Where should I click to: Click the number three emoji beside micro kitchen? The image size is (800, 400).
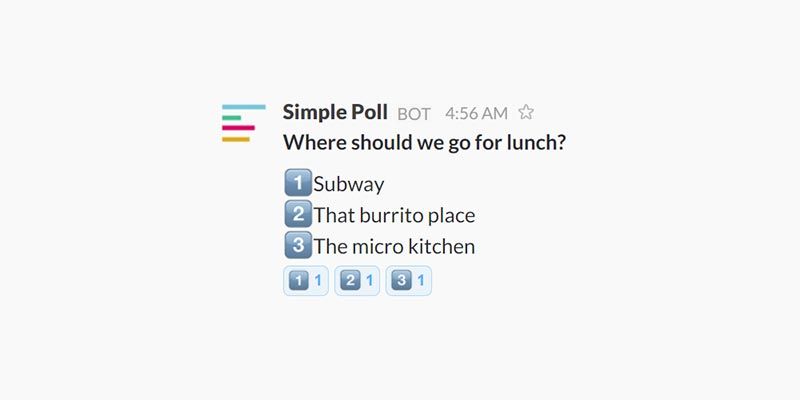[x=297, y=245]
